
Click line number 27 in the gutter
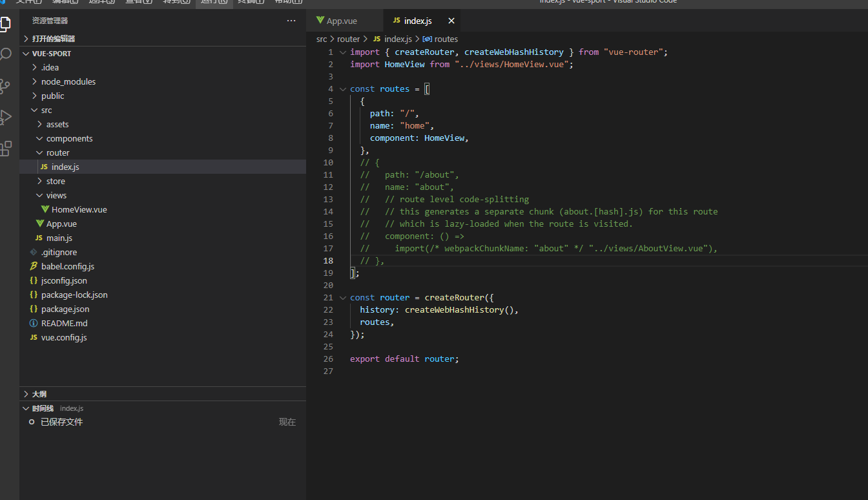329,371
